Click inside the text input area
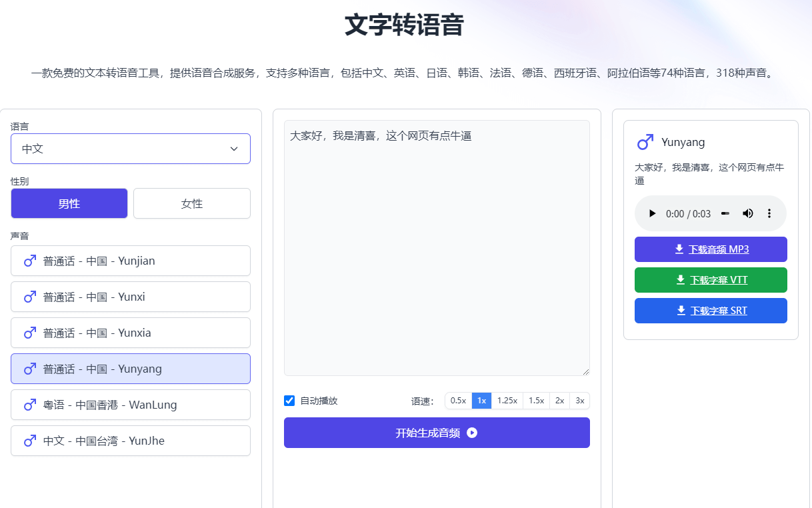 coord(437,247)
